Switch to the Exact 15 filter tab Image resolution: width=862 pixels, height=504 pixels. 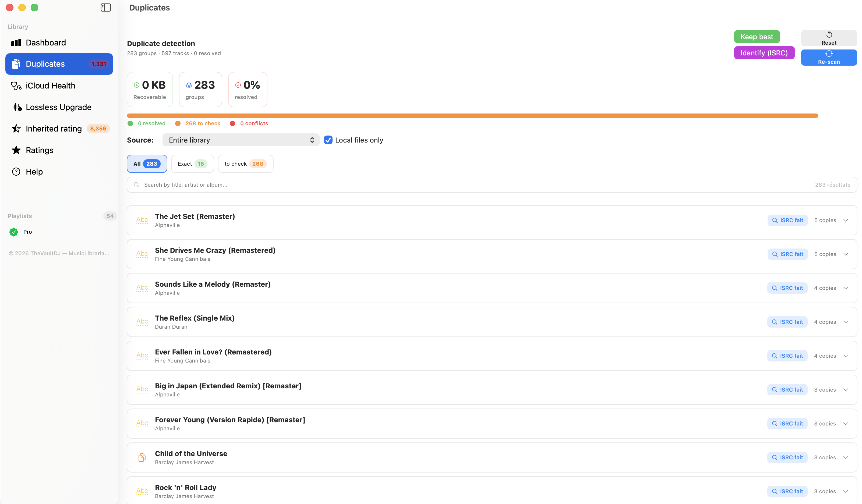(x=192, y=164)
